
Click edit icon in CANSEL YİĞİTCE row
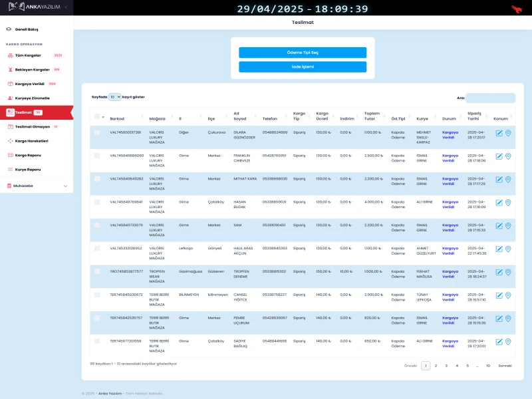coord(499,295)
